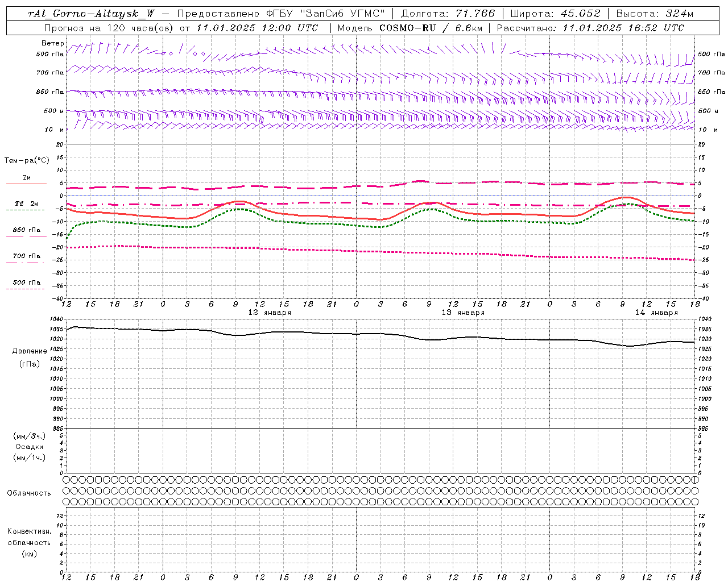Click the Конвективн. convective cloud label
Image resolution: width=728 pixels, height=582 pixels.
30,531
